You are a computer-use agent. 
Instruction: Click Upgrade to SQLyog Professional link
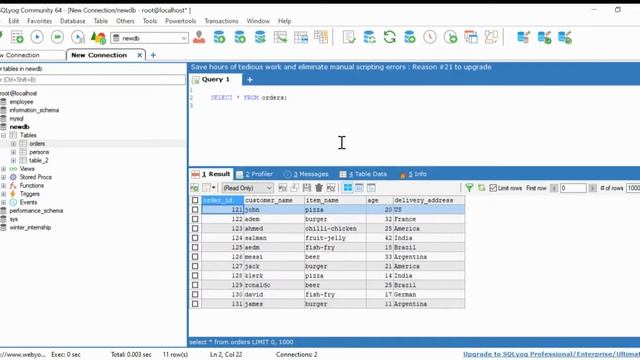point(551,354)
